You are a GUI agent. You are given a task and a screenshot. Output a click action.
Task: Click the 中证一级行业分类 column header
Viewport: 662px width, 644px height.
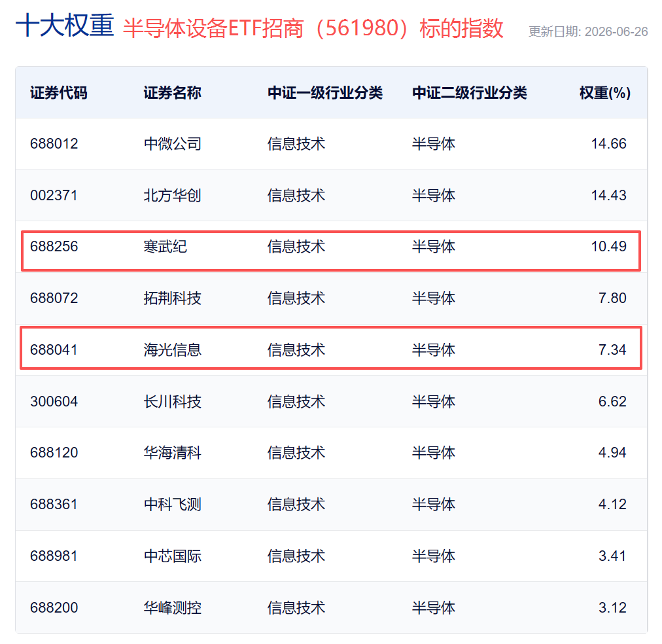[325, 93]
